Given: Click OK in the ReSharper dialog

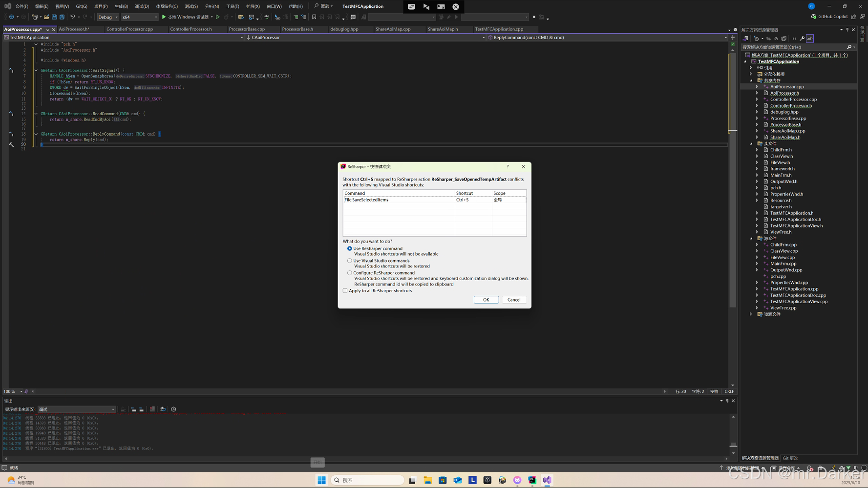Looking at the screenshot, I should point(486,299).
